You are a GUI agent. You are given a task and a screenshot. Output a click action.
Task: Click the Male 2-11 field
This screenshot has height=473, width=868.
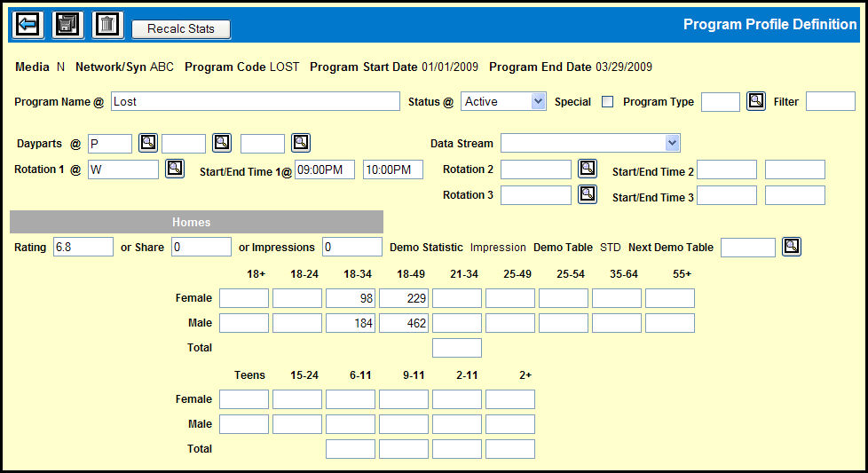coord(457,424)
